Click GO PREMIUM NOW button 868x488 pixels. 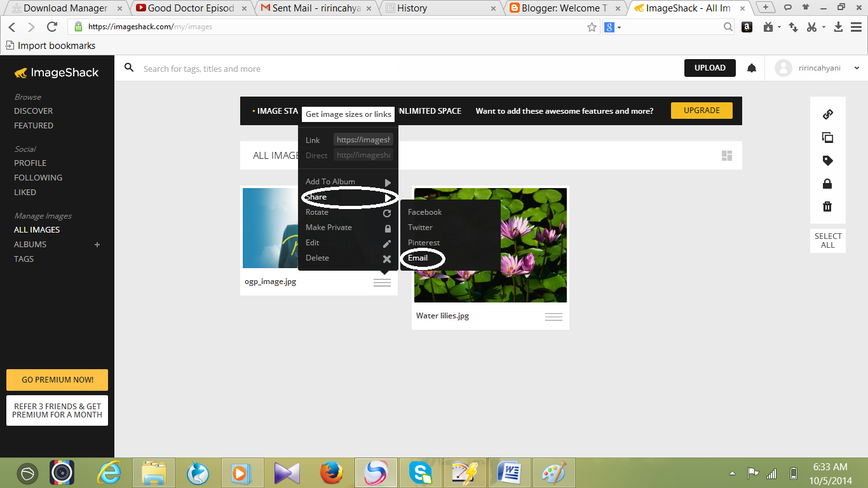57,380
